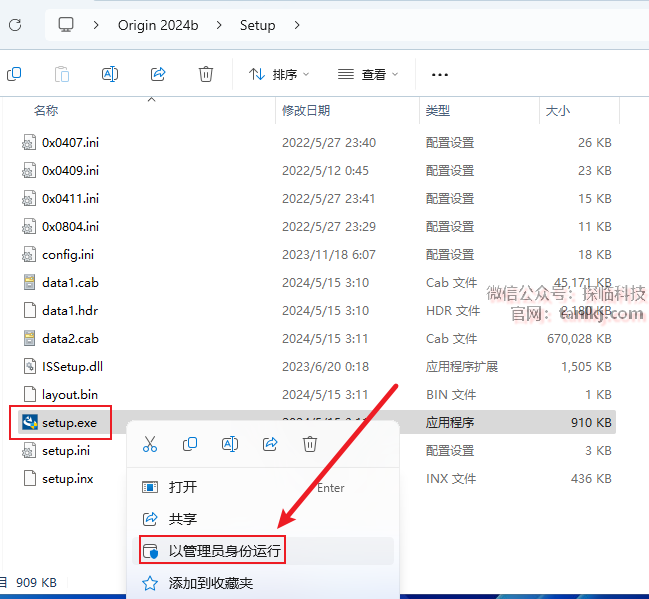Click the config.ini file name
Image resolution: width=649 pixels, height=599 pixels.
[x=68, y=255]
